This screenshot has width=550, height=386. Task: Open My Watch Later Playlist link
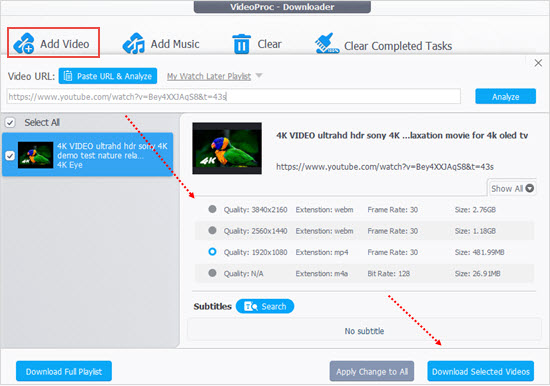(209, 76)
